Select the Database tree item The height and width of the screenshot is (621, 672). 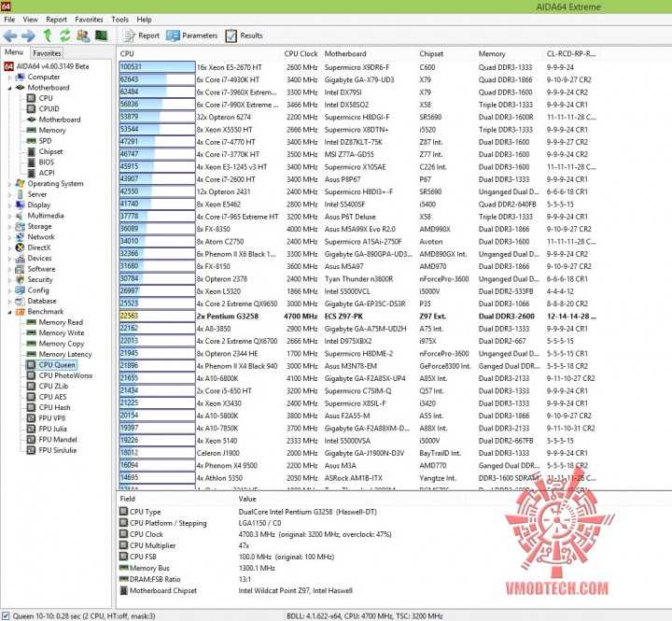click(42, 302)
